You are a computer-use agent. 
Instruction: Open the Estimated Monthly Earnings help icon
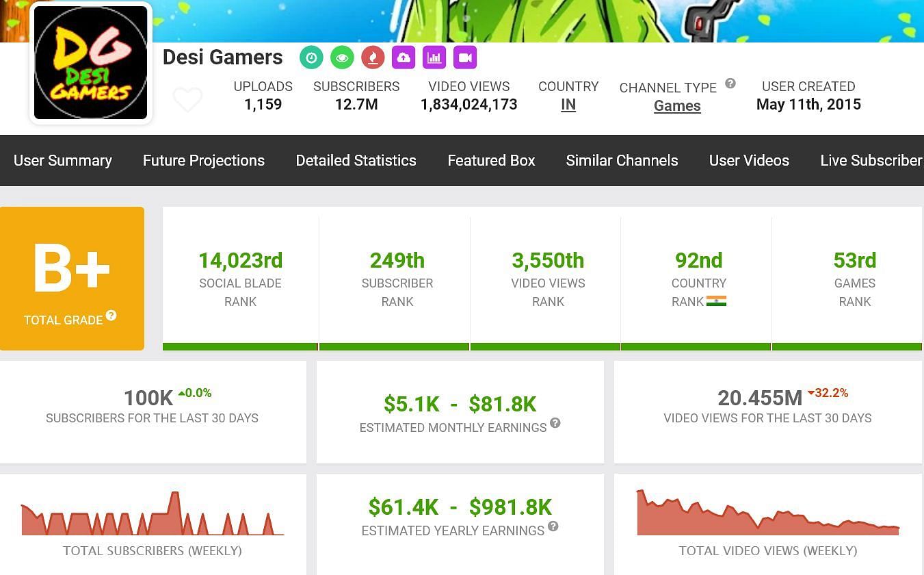coord(555,423)
